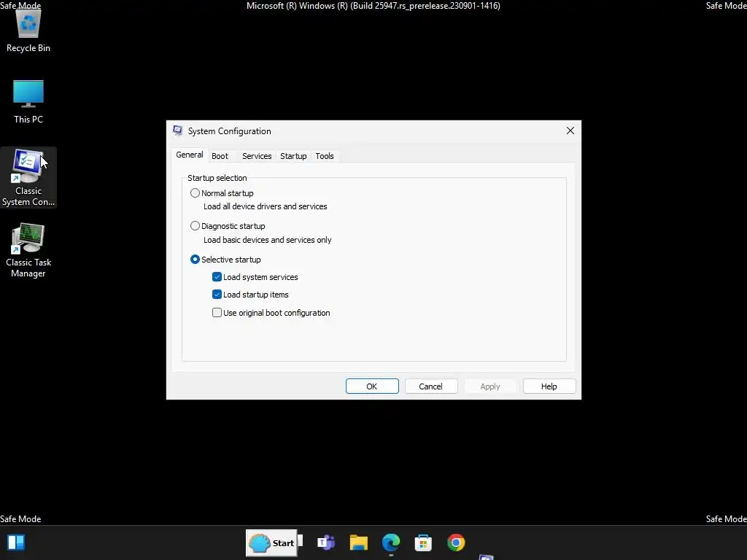Close the System Configuration dialog
The image size is (747, 560).
click(x=570, y=131)
